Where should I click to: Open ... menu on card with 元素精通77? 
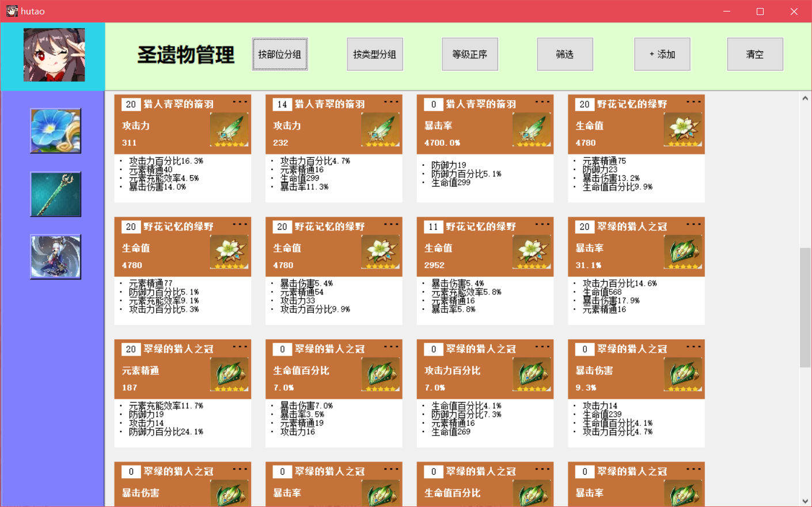pos(240,224)
